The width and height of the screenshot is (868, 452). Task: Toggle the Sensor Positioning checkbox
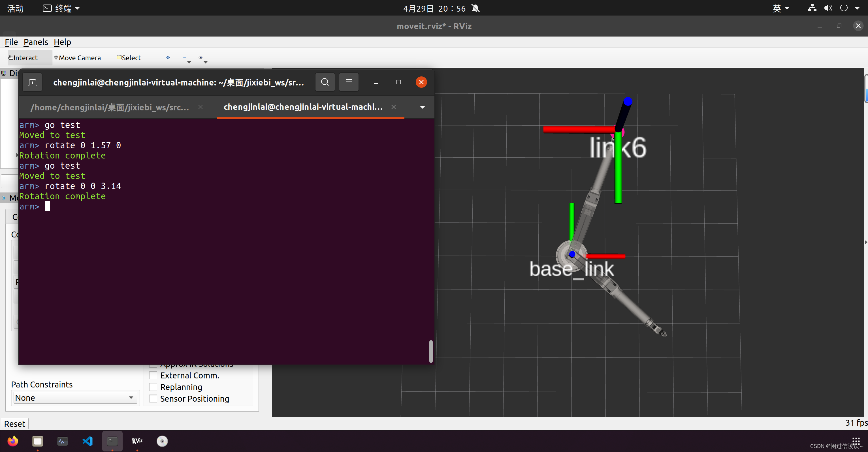(153, 399)
